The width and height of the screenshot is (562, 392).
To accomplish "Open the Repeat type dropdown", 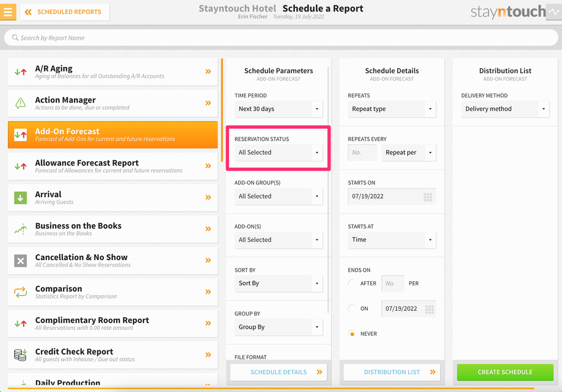I will pyautogui.click(x=392, y=109).
